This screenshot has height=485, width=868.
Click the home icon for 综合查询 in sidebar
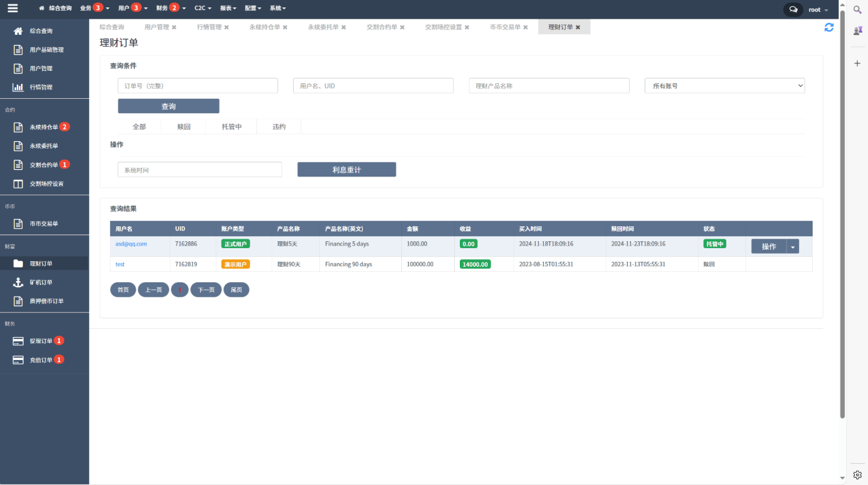click(18, 31)
